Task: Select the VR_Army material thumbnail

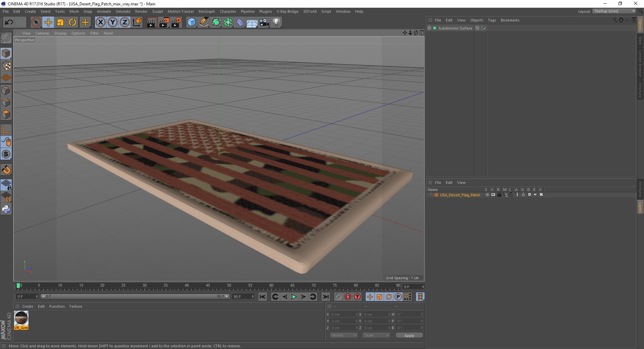Action: (21, 320)
